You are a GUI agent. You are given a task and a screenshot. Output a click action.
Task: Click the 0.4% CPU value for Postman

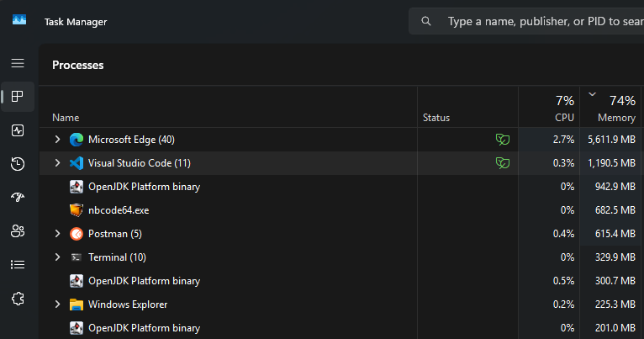563,234
